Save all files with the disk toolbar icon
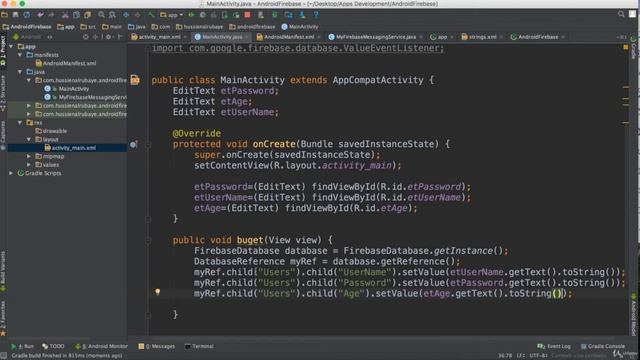Image resolution: width=640 pixels, height=360 pixels. [16, 15]
